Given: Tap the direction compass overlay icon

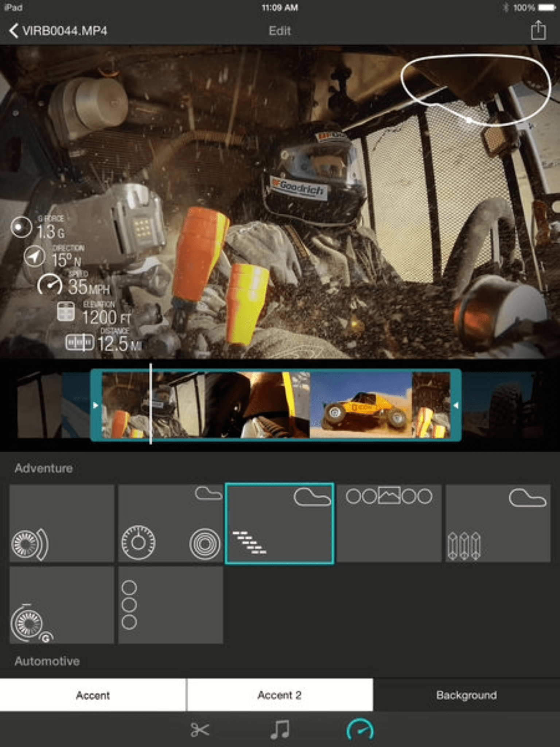Looking at the screenshot, I should [x=34, y=256].
